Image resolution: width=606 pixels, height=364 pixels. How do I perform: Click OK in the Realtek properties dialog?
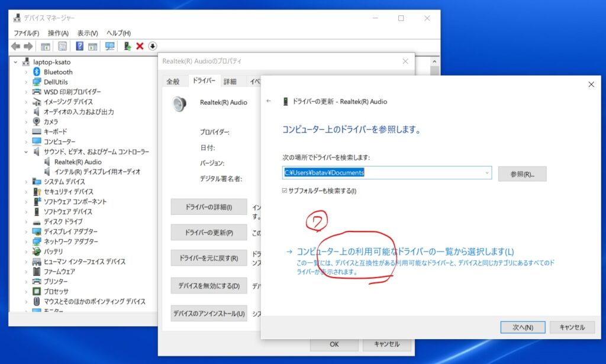point(334,344)
